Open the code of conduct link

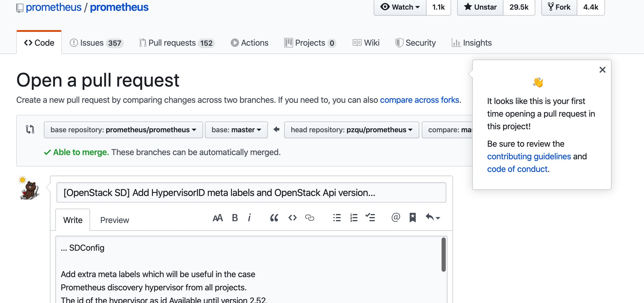517,169
